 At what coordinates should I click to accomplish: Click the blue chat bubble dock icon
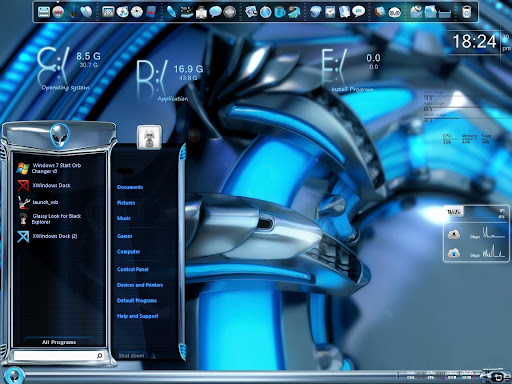point(215,12)
